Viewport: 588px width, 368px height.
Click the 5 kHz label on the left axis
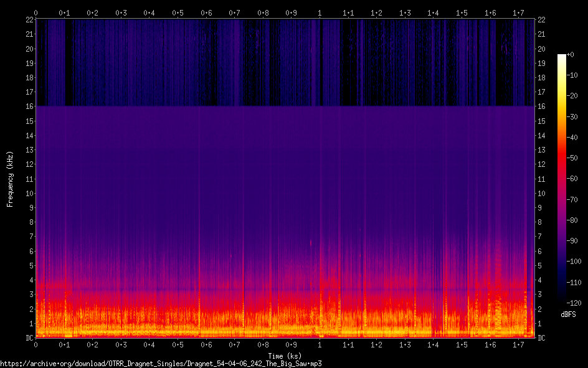(30, 265)
